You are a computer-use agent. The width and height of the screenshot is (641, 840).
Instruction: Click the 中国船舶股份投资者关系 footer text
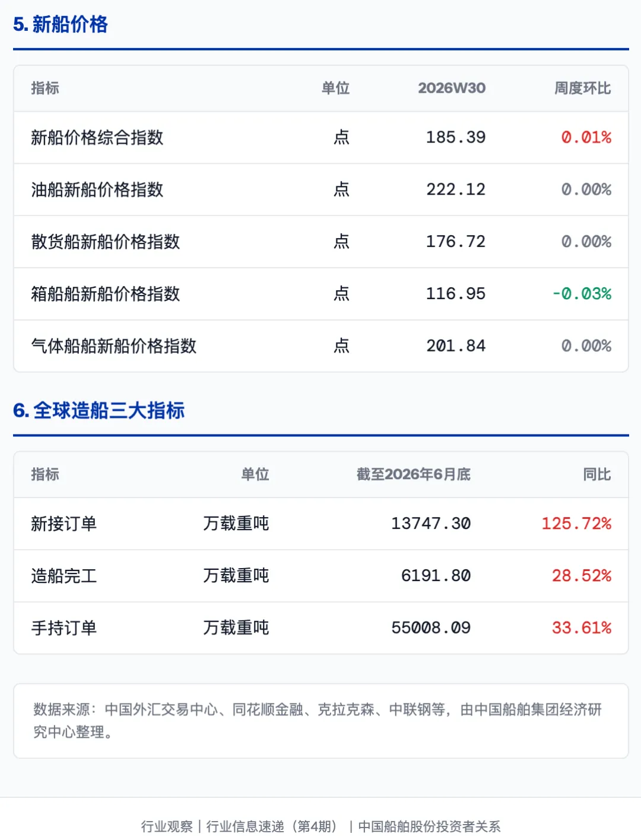[x=429, y=826]
